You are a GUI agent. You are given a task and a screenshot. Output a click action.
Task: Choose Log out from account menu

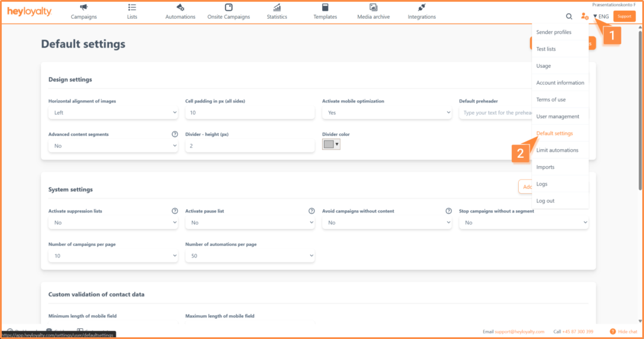[x=545, y=201]
